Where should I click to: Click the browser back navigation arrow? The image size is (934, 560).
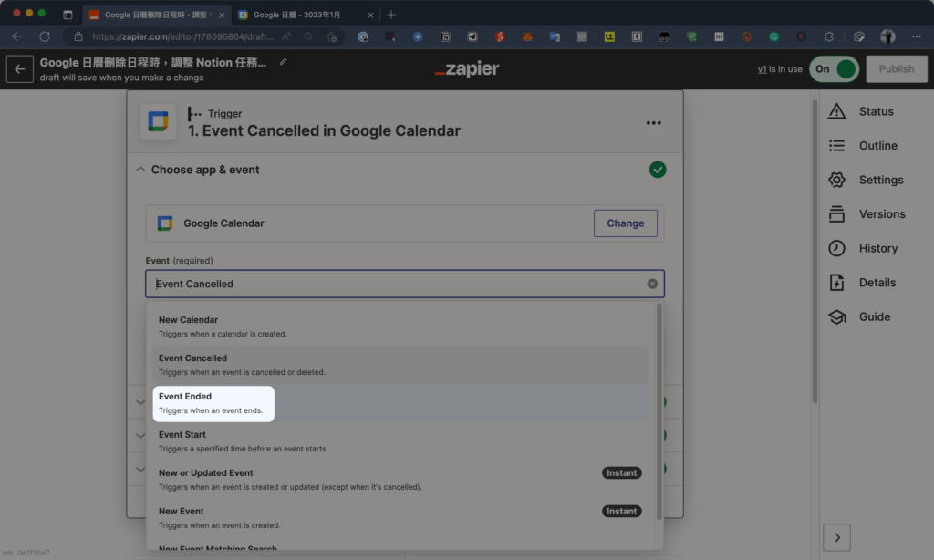coord(16,36)
